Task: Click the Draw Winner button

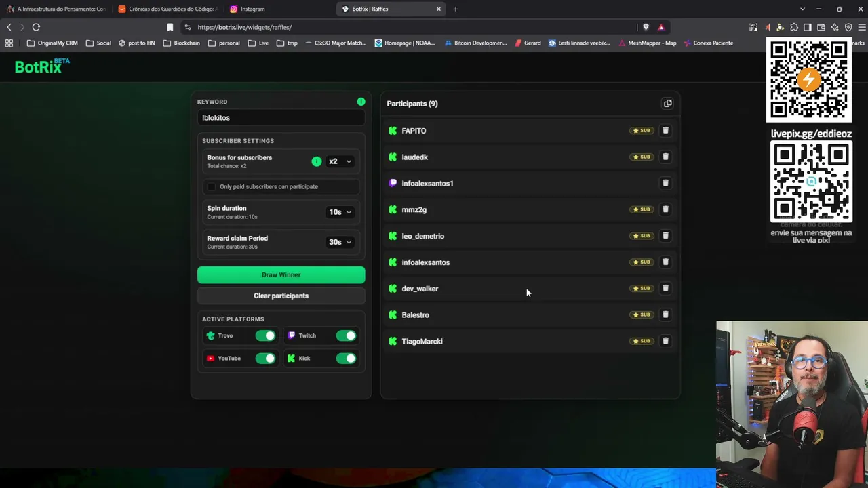Action: click(x=281, y=274)
